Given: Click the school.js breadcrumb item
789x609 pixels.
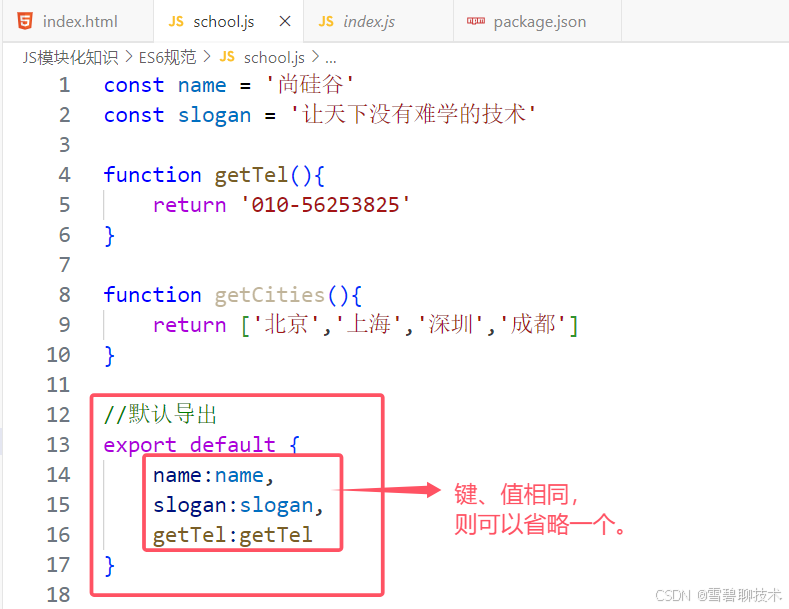Looking at the screenshot, I should pos(274,58).
